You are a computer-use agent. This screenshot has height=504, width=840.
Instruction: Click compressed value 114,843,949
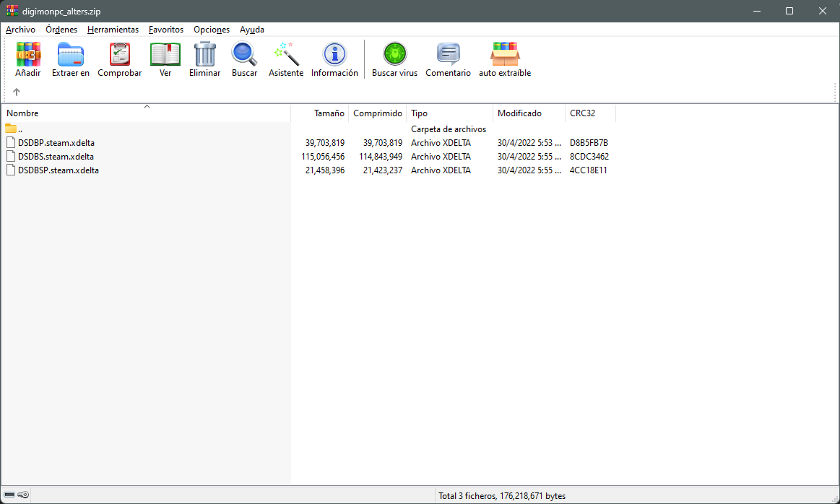coord(381,157)
